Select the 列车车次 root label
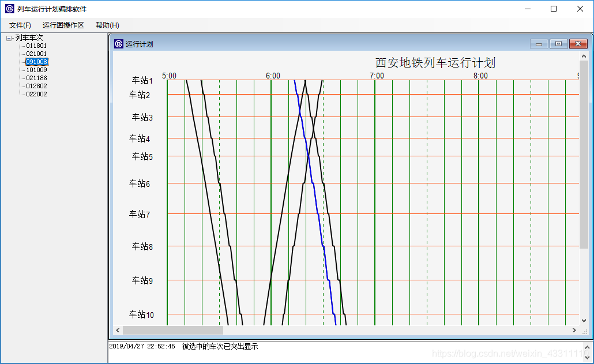594x364 pixels. point(29,37)
